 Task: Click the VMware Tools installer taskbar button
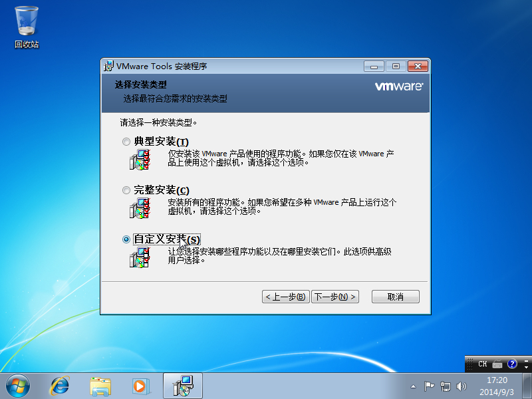pyautogui.click(x=183, y=386)
